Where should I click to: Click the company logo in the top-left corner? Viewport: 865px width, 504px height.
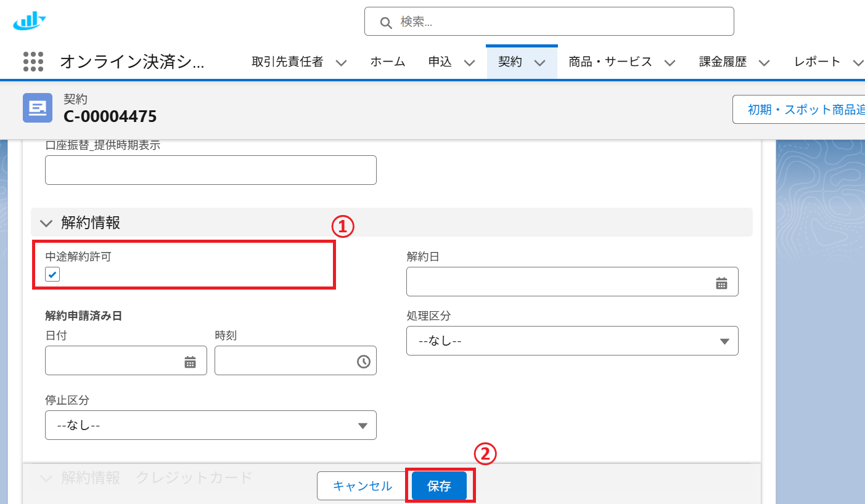[x=28, y=20]
